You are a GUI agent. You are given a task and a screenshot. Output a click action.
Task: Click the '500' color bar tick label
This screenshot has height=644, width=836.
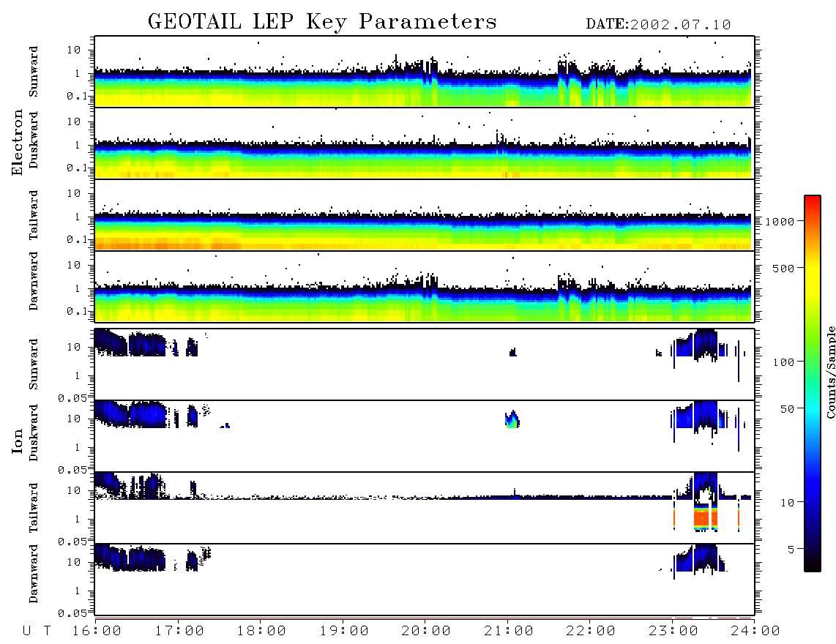click(x=783, y=268)
